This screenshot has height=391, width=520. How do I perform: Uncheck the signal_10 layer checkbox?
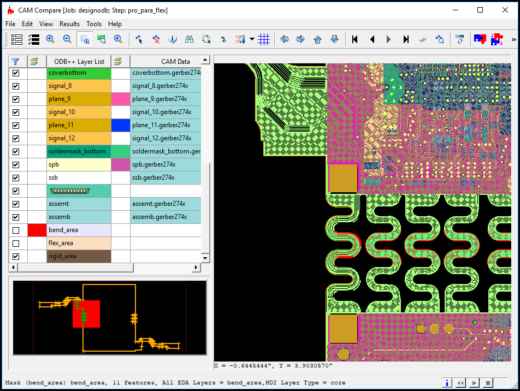tap(16, 112)
